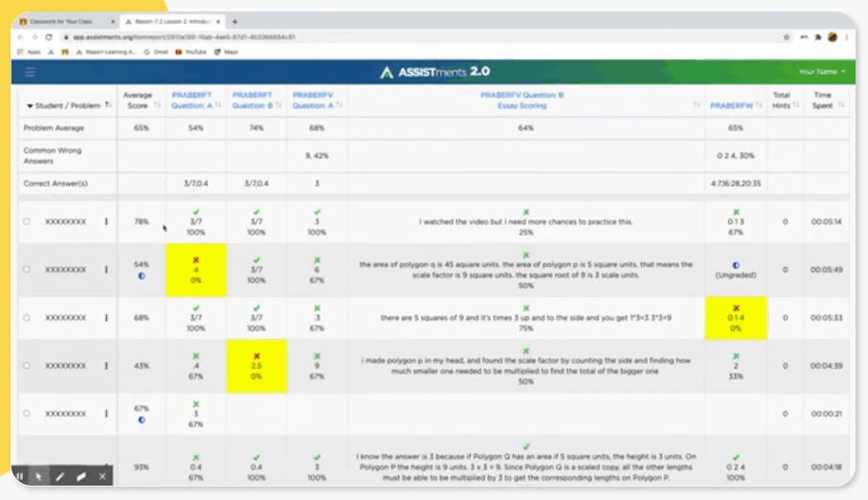868x500 pixels.
Task: Close the Report 7.2 Lesson 2 tab
Action: click(x=218, y=22)
